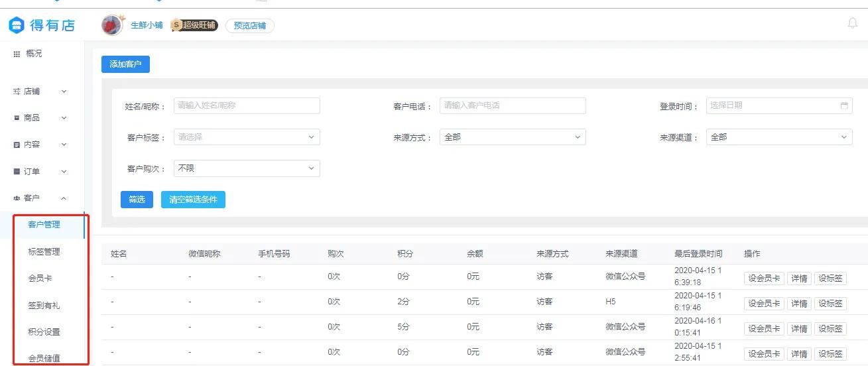This screenshot has width=868, height=366.
Task: Open the shop avatar picture
Action: (112, 25)
